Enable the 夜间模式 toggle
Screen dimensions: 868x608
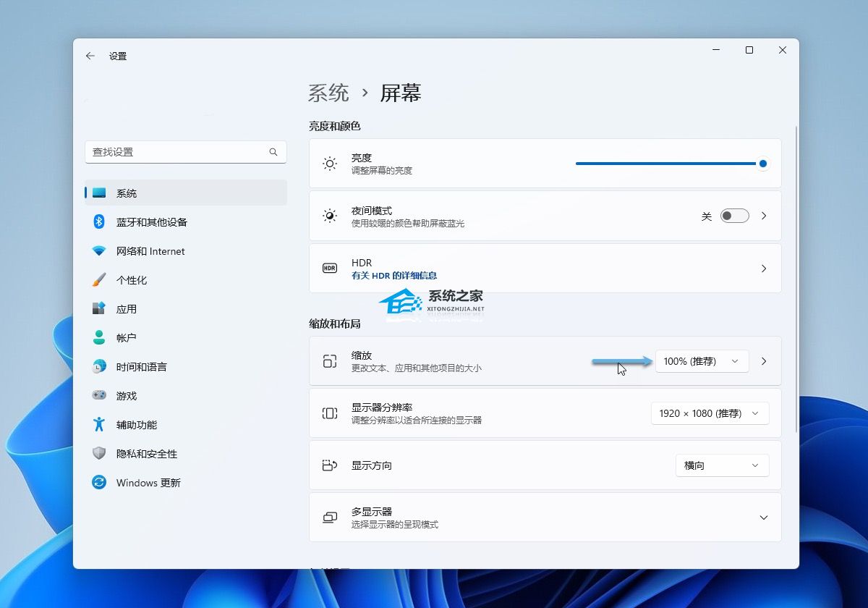[x=734, y=216]
